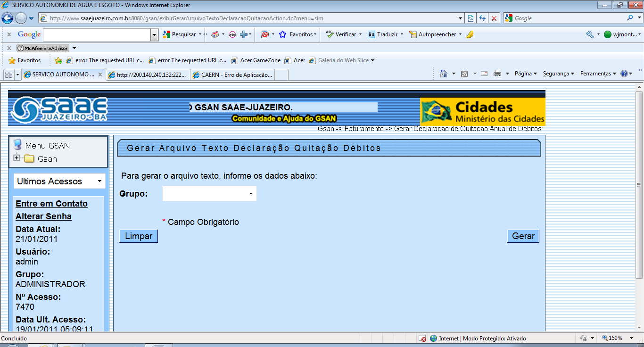Go back with the browser back arrow
The image size is (644, 347).
click(x=7, y=18)
